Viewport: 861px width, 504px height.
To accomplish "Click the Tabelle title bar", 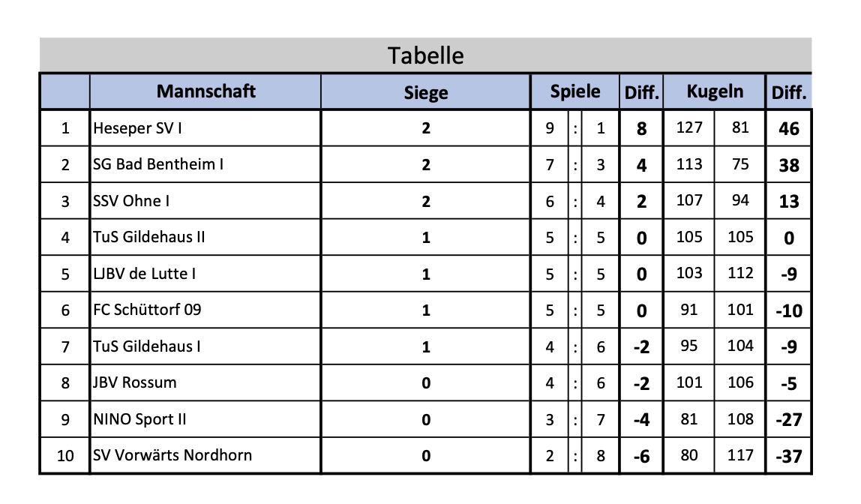I will tap(425, 55).
